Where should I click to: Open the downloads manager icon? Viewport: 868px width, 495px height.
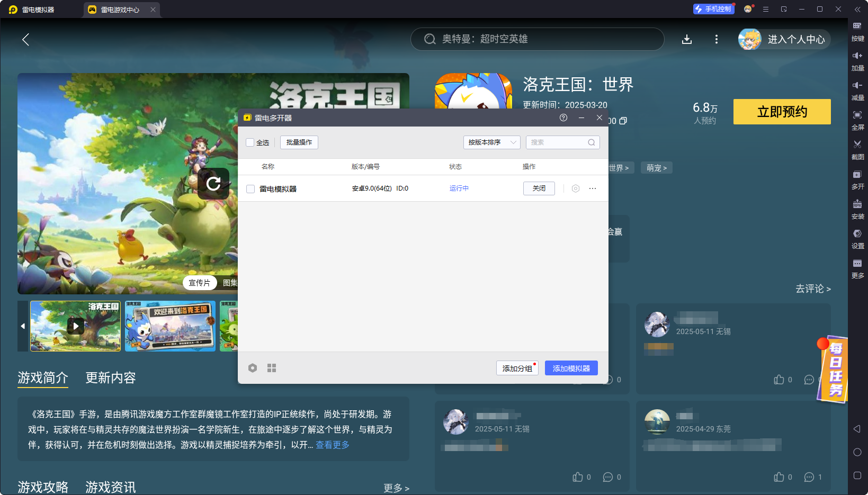(x=687, y=39)
